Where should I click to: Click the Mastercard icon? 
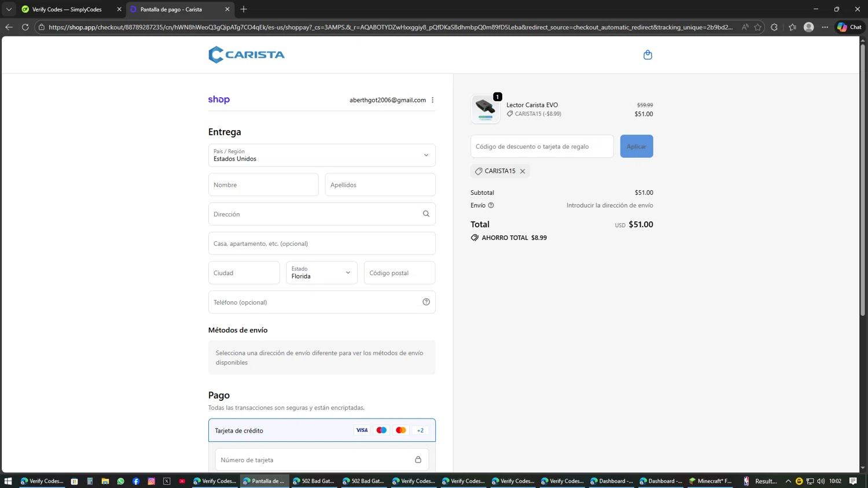coord(400,430)
